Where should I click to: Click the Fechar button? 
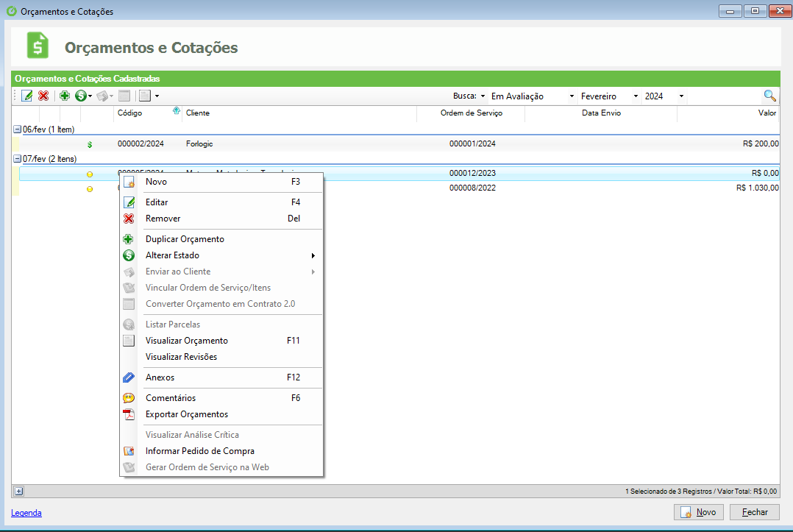(x=755, y=512)
